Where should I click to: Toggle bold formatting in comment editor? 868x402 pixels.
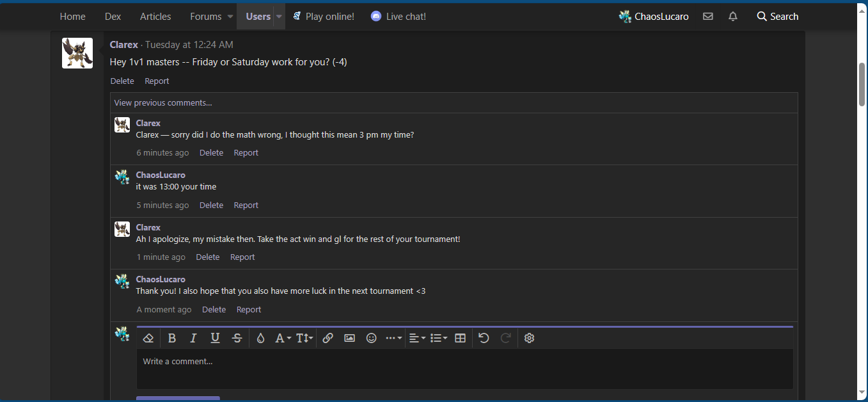point(172,338)
